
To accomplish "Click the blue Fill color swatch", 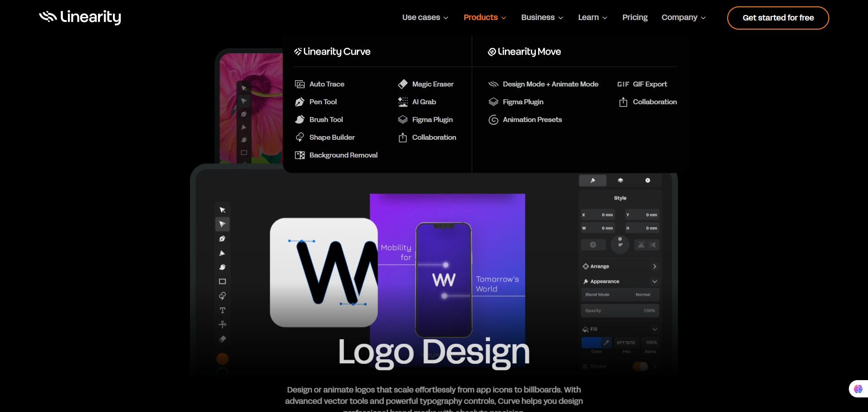I will pos(591,342).
